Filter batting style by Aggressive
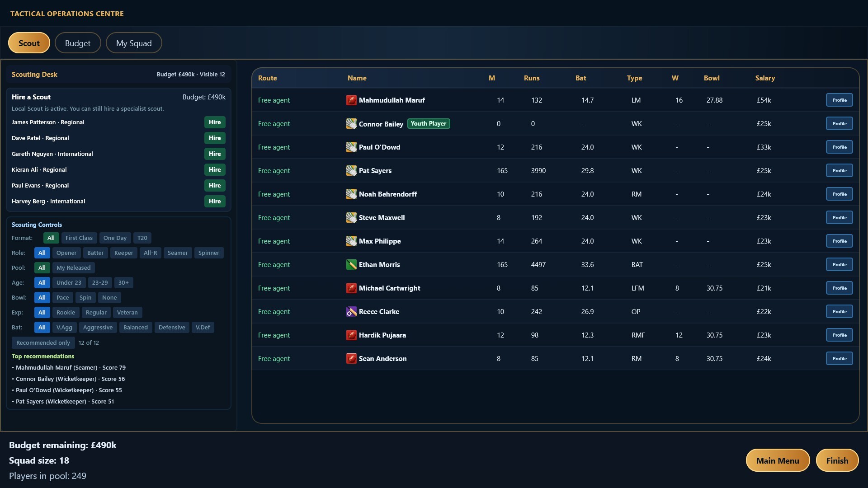The height and width of the screenshot is (488, 868). [x=98, y=328]
